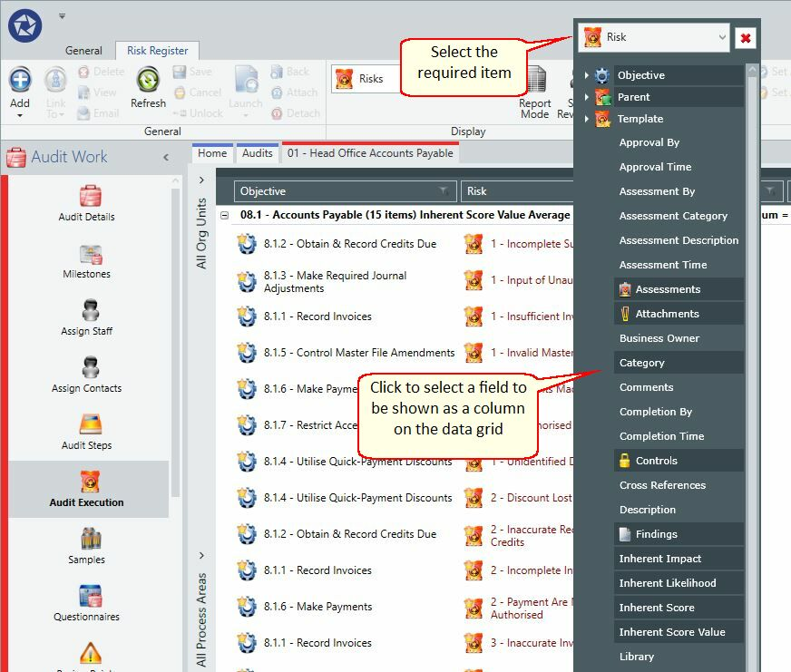
Task: Click the Back ribbon button
Action: click(x=289, y=72)
